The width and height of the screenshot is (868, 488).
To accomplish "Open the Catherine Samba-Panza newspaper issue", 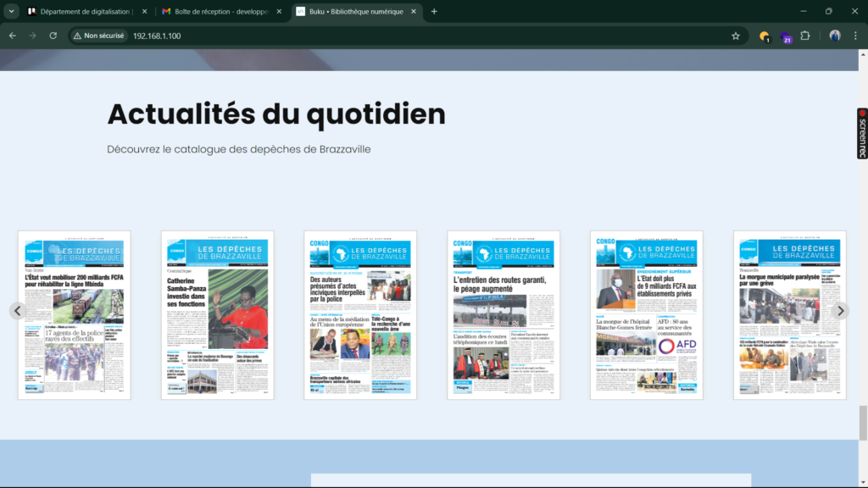I will pos(218,315).
